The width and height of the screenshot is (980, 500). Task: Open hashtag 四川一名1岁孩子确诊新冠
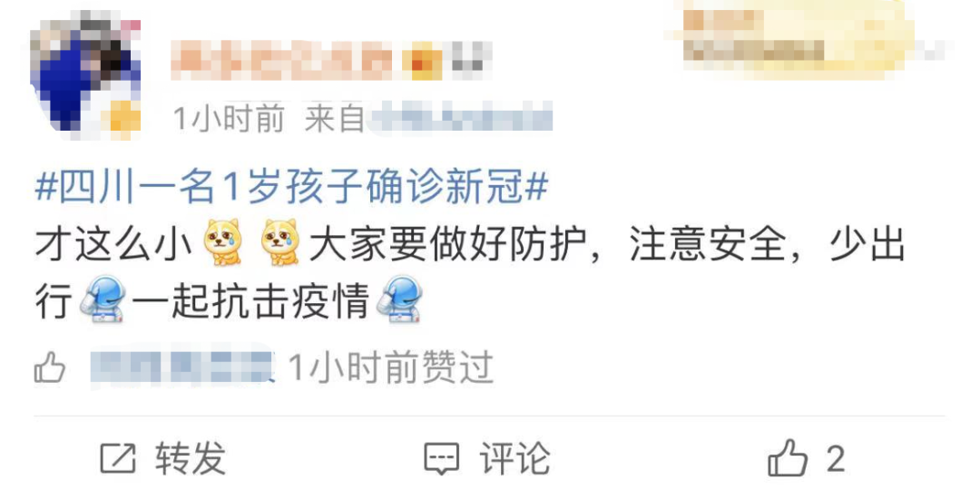292,187
